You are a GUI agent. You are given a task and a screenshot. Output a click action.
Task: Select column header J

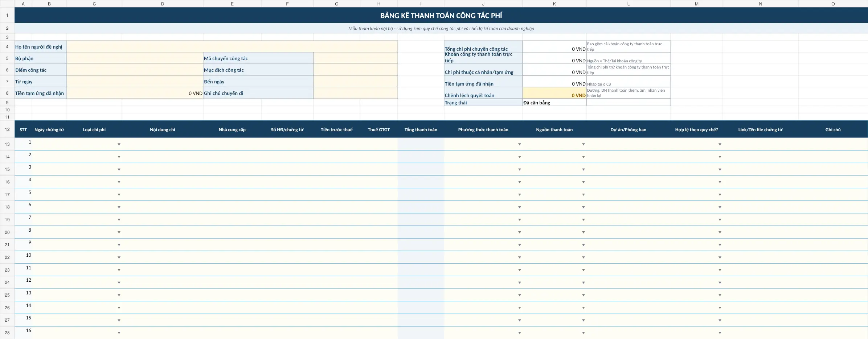click(x=483, y=4)
